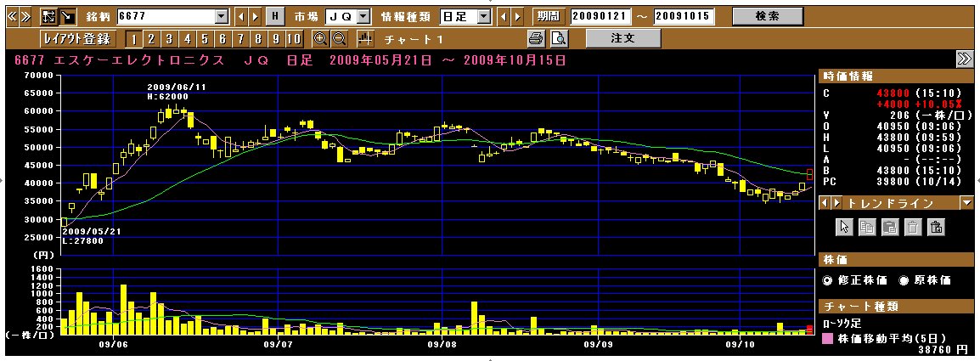Zoom out the chart with magnifier minus
980x361 pixels.
(x=338, y=39)
